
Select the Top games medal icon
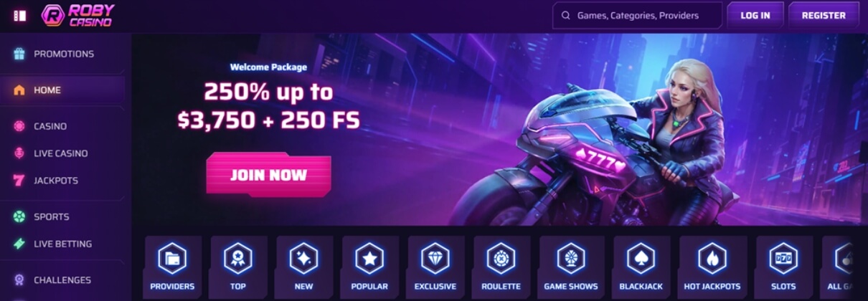(x=238, y=259)
